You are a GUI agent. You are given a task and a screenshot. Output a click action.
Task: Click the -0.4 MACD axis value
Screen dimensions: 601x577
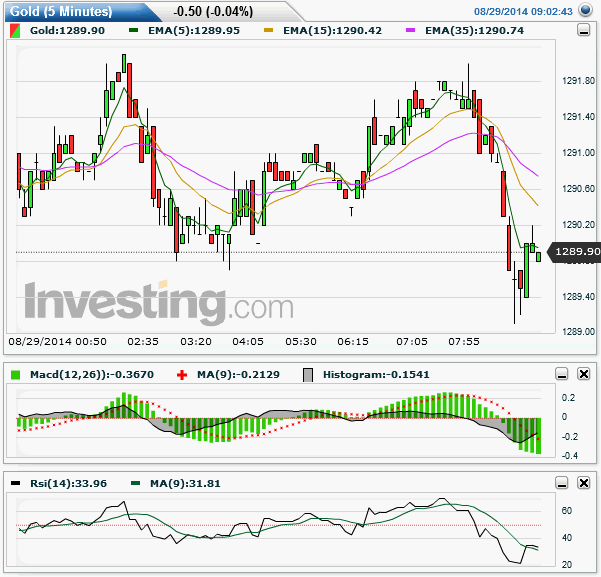point(570,456)
